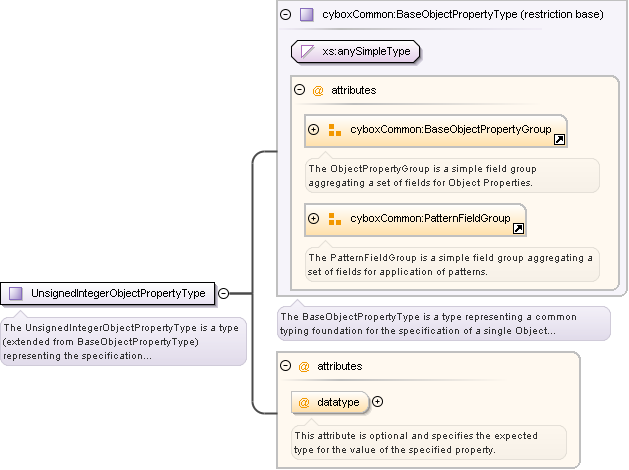Screen dimensions: 629x470
Task: Click the @ icon beside upper attributes
Action: (318, 90)
